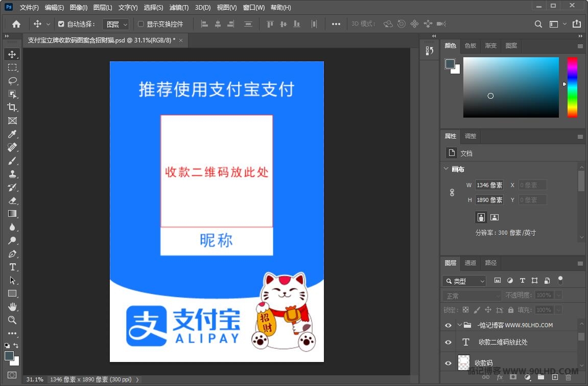Collapse the 画布 section
This screenshot has height=386, width=588.
tap(446, 169)
